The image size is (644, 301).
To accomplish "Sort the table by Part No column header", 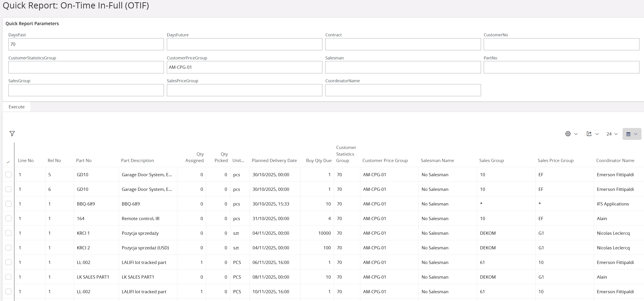I will [84, 160].
